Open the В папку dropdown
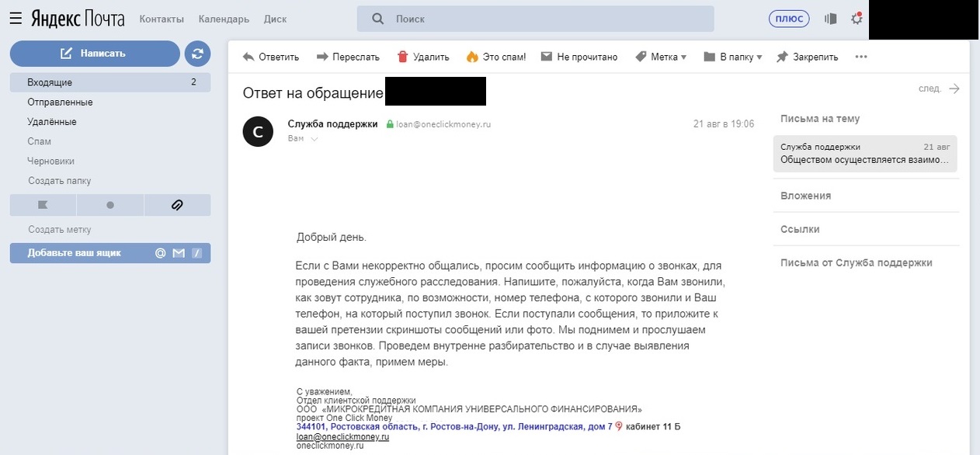Viewport: 980px width, 455px height. pyautogui.click(x=732, y=57)
